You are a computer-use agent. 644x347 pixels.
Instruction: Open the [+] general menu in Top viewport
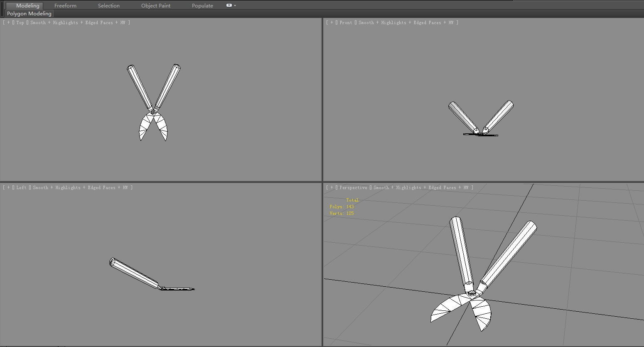(x=9, y=22)
